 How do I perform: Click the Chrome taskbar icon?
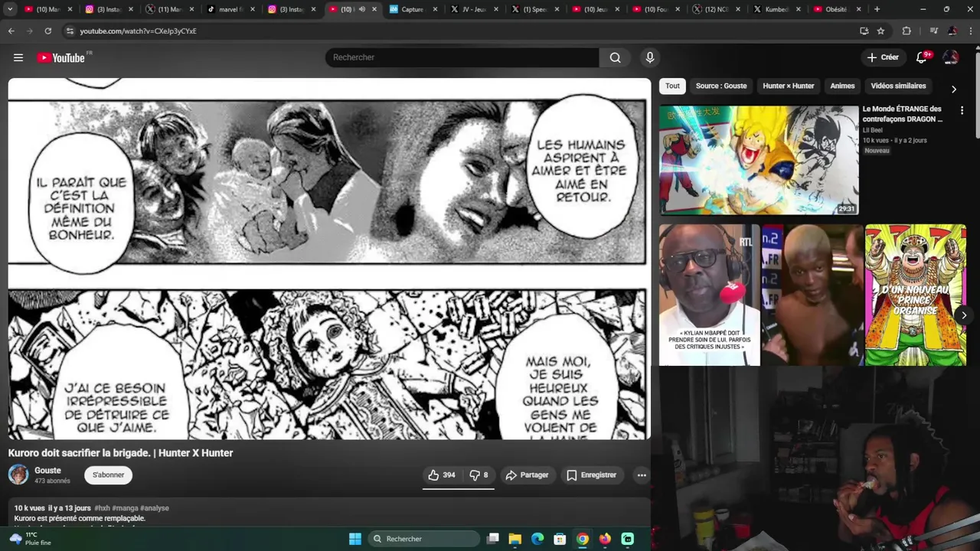click(583, 539)
